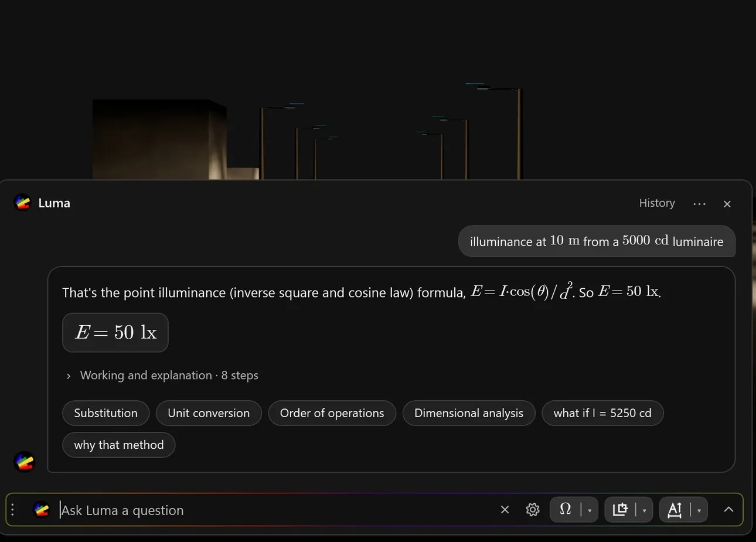Click the Luma logo in panel header
The image size is (756, 542).
23,203
